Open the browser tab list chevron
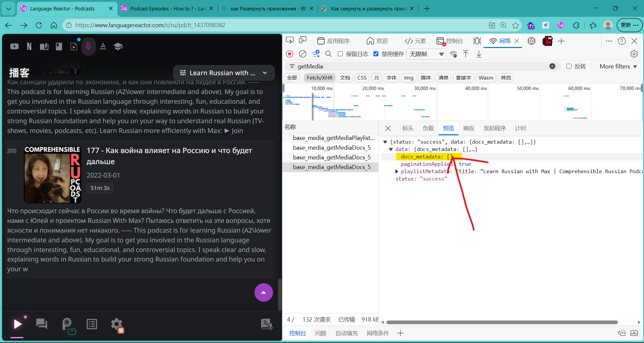This screenshot has height=343, width=644. (x=8, y=8)
